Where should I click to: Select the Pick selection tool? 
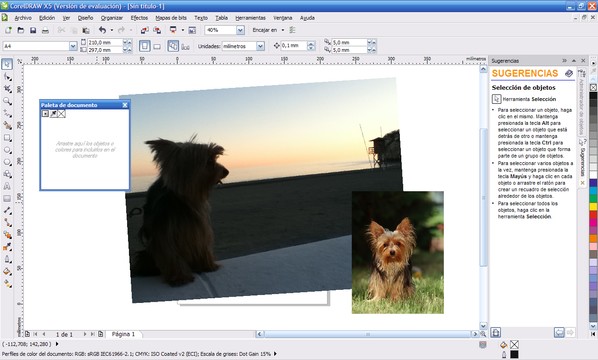(x=7, y=64)
